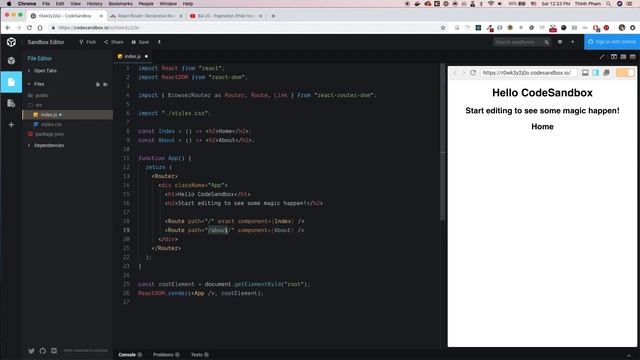Refresh the preview pane

(473, 73)
